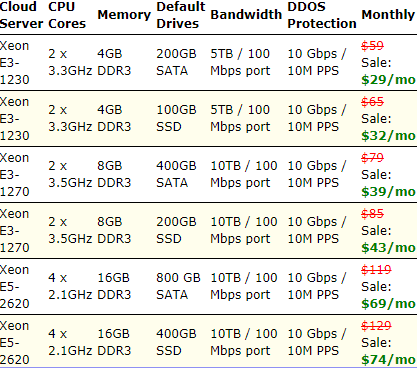Click the struck-through $85 original price
The height and width of the screenshot is (368, 417).
[x=373, y=213]
